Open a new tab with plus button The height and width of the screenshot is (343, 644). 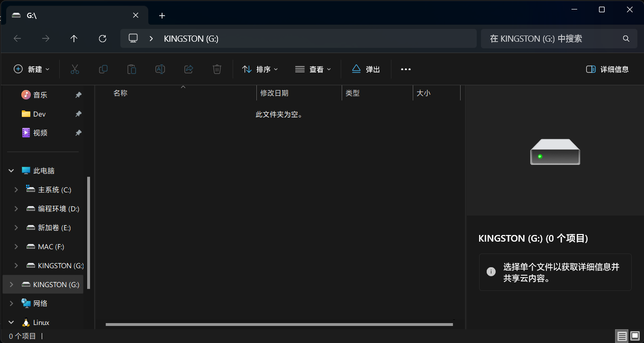coord(162,16)
